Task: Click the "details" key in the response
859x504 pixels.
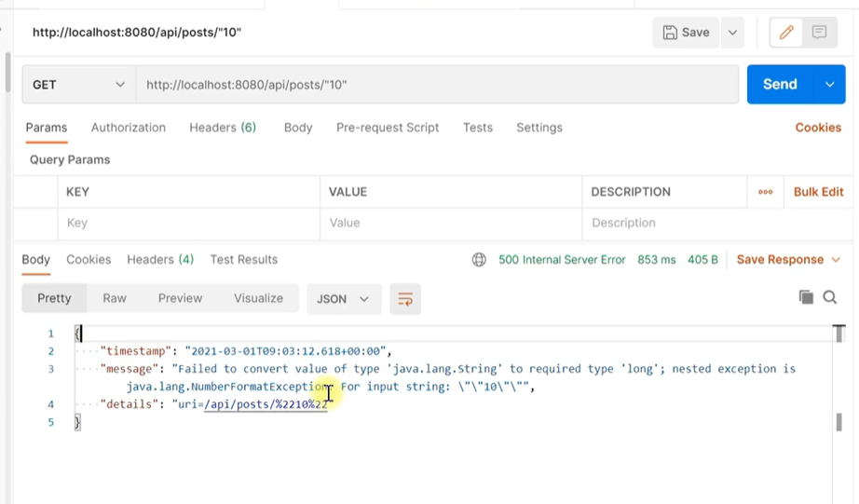Action: point(130,404)
